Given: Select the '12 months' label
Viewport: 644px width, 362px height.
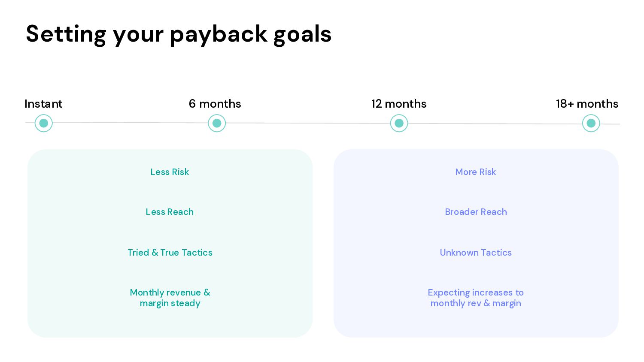Looking at the screenshot, I should tap(399, 104).
